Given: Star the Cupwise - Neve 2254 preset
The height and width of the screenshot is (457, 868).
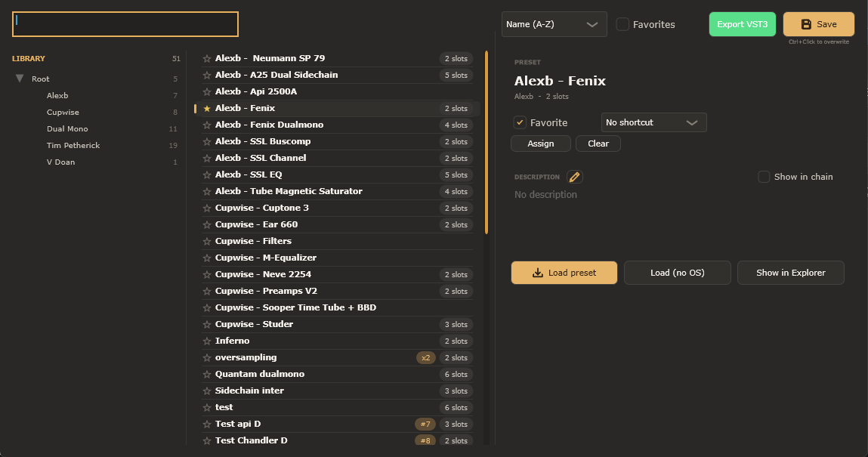Looking at the screenshot, I should pos(207,274).
